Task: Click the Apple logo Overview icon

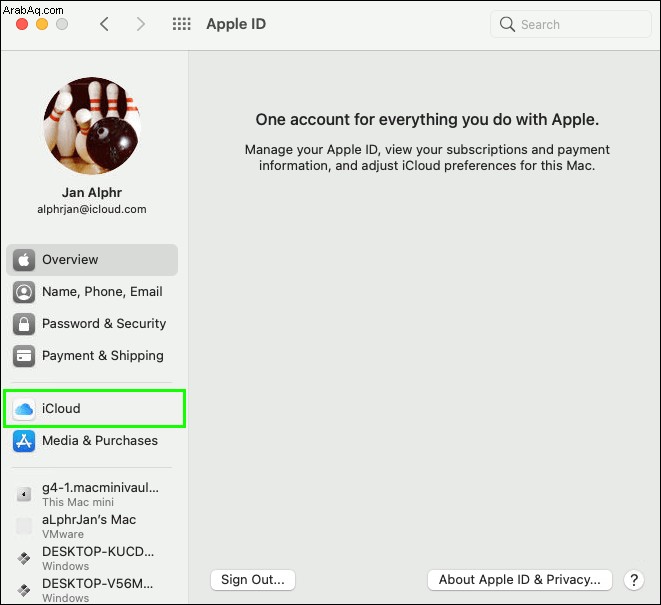Action: coord(24,260)
